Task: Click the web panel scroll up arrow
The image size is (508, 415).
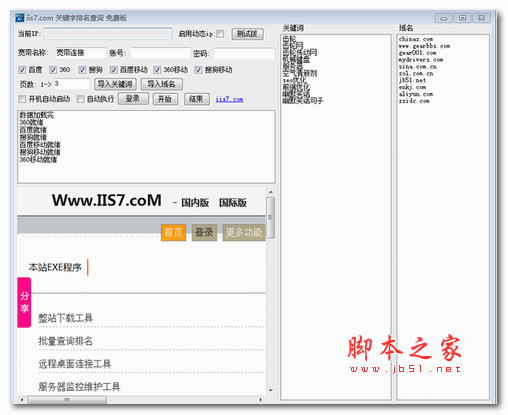Action: click(x=271, y=192)
